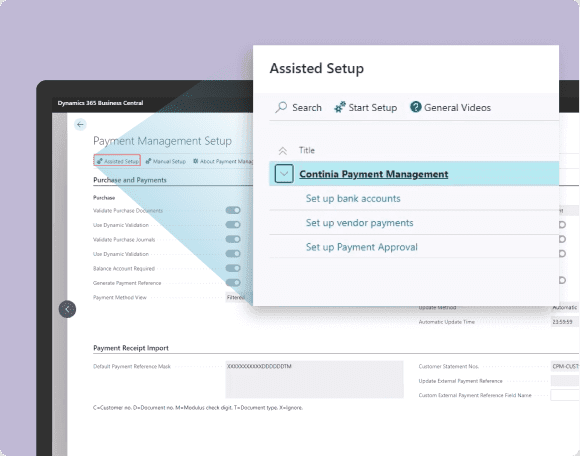The width and height of the screenshot is (580, 456).
Task: Click the back arrow icon
Action: click(x=80, y=125)
